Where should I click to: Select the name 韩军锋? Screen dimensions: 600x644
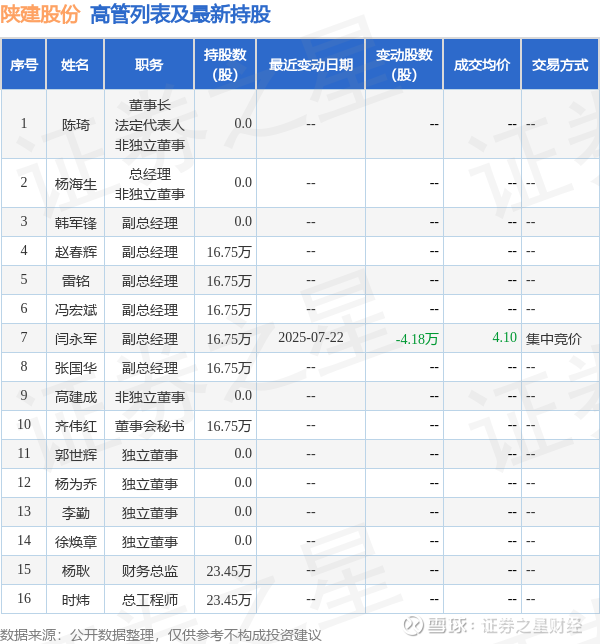point(76,223)
